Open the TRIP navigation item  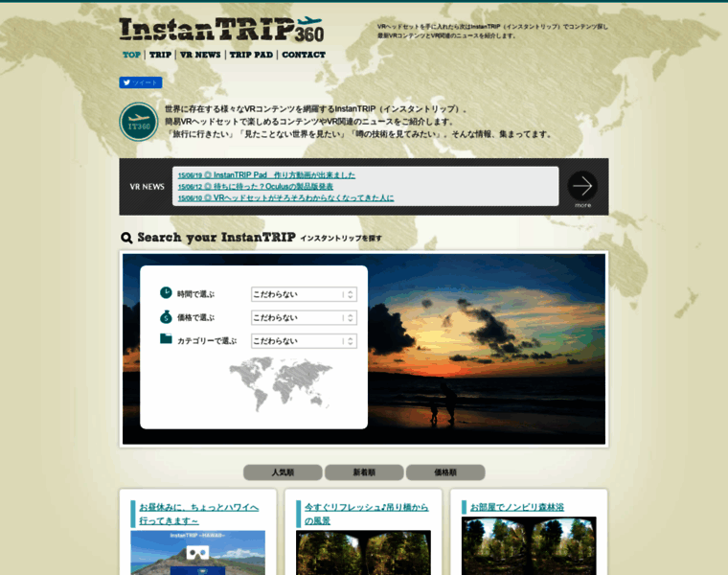[160, 55]
